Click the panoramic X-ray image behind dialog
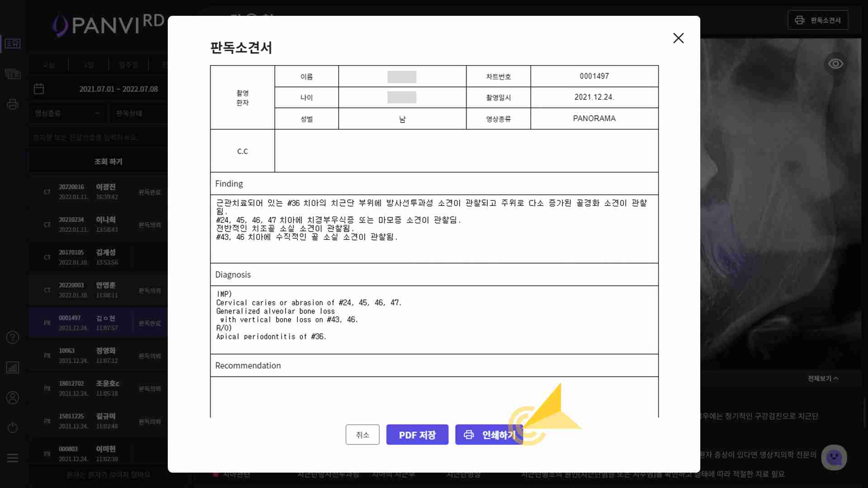The image size is (868, 488). pos(780,203)
